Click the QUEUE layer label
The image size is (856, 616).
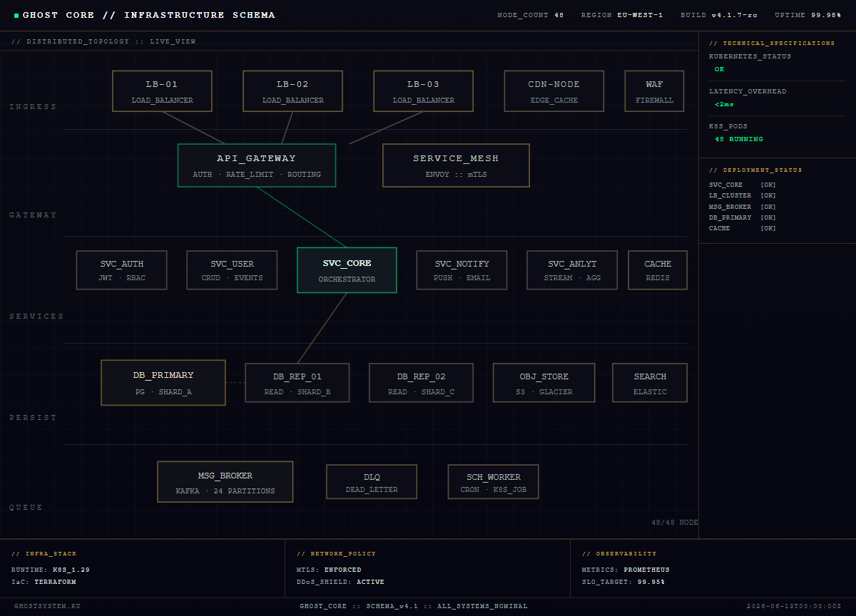(x=26, y=508)
